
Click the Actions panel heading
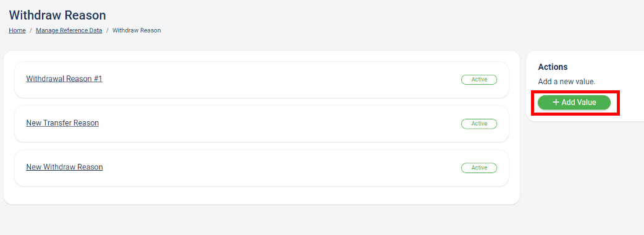[553, 67]
